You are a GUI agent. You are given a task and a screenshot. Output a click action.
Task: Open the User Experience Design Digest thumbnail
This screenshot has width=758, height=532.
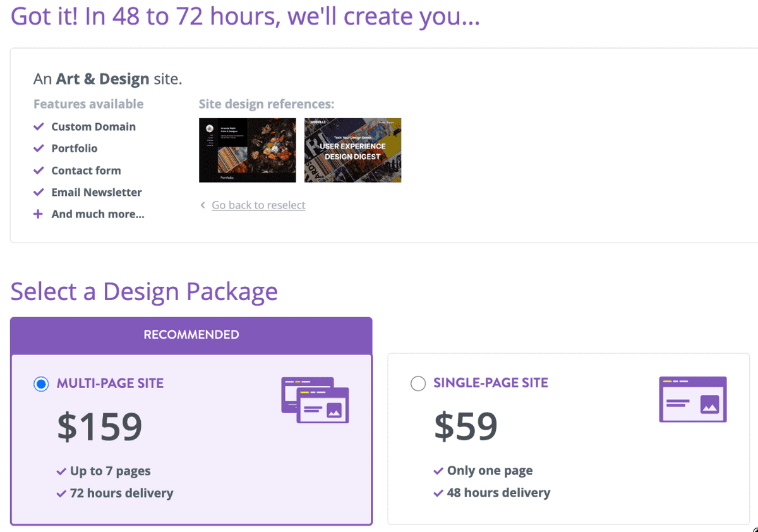tap(352, 150)
